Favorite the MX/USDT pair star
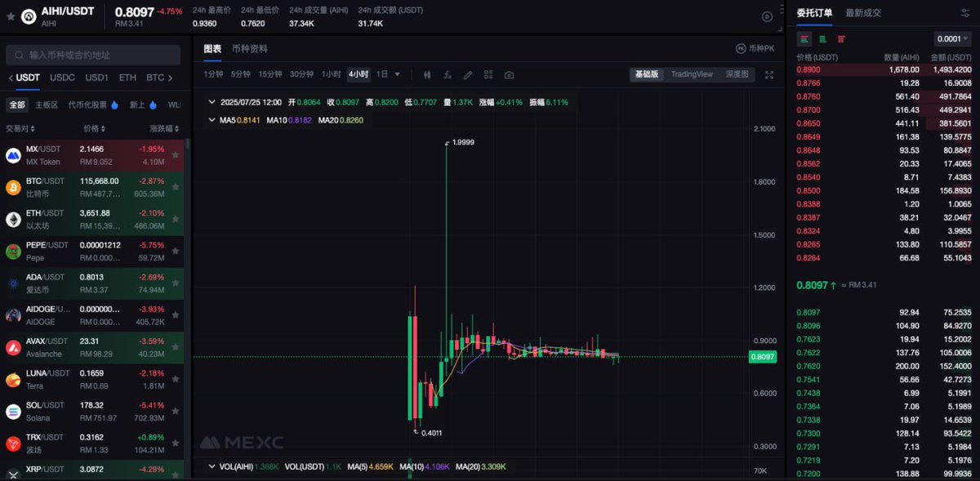The width and height of the screenshot is (980, 481). [x=175, y=155]
